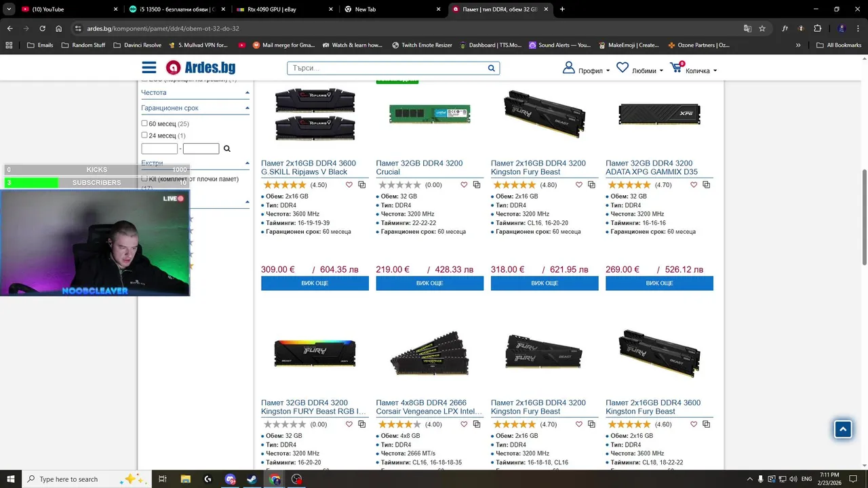Check the 24 месец warranty filter

[144, 135]
